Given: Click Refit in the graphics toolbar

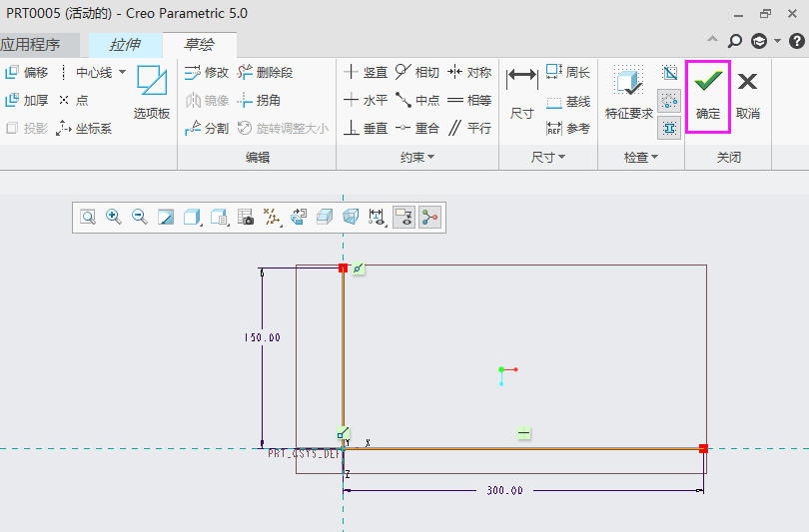Looking at the screenshot, I should coord(88,217).
